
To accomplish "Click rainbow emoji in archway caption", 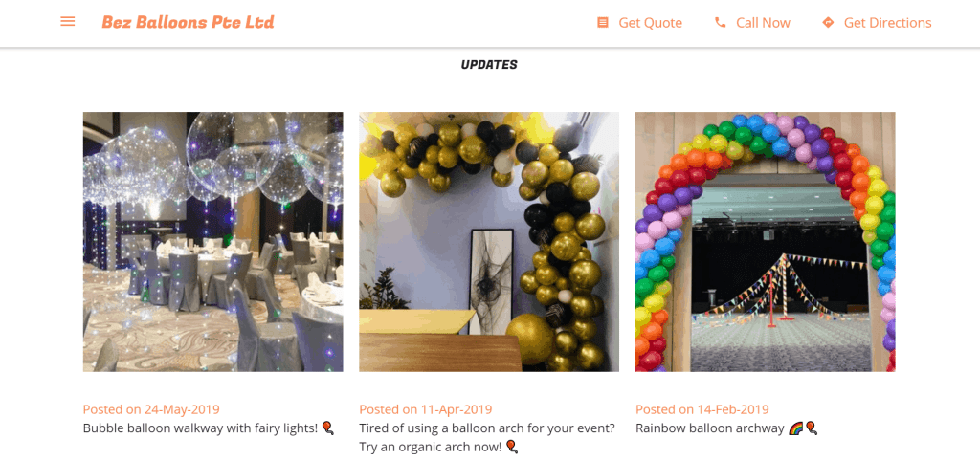I will click(795, 428).
